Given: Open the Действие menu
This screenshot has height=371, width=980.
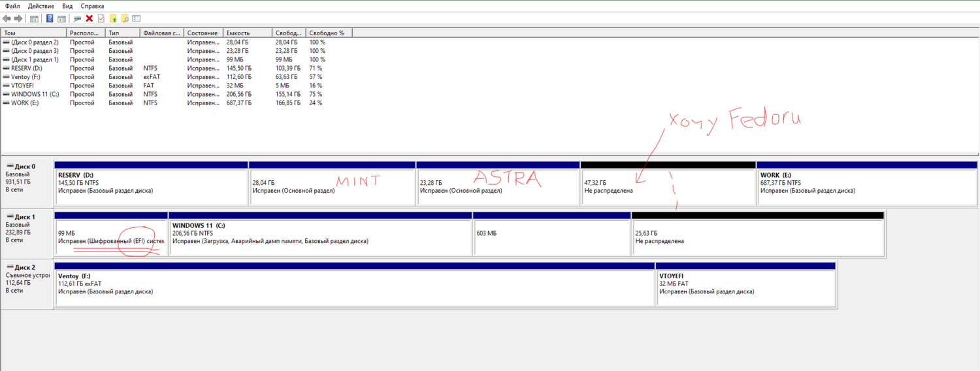Looking at the screenshot, I should tap(41, 5).
